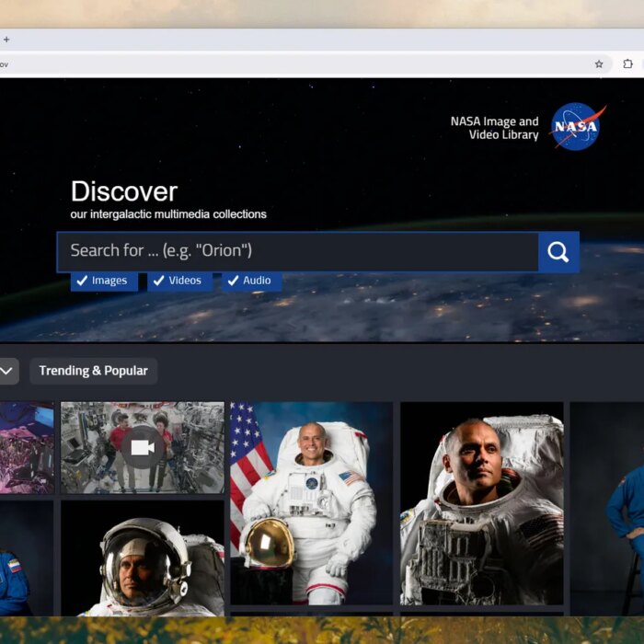
Task: Open the blue flight suit thumbnail with Russian flag patch
Action: click(x=27, y=558)
